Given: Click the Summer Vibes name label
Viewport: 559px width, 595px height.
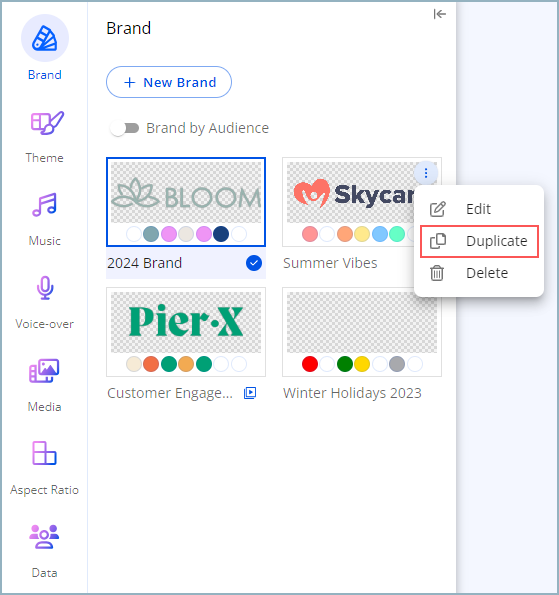Looking at the screenshot, I should point(330,263).
